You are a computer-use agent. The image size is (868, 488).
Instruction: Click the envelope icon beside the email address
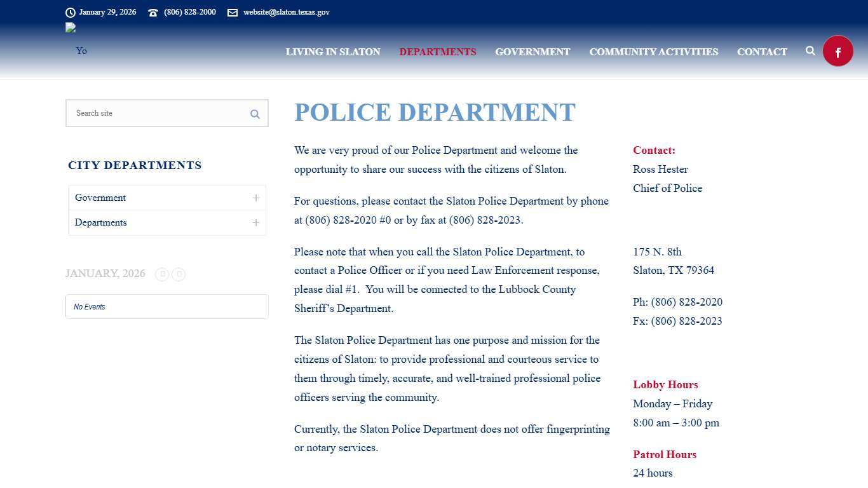coord(233,11)
